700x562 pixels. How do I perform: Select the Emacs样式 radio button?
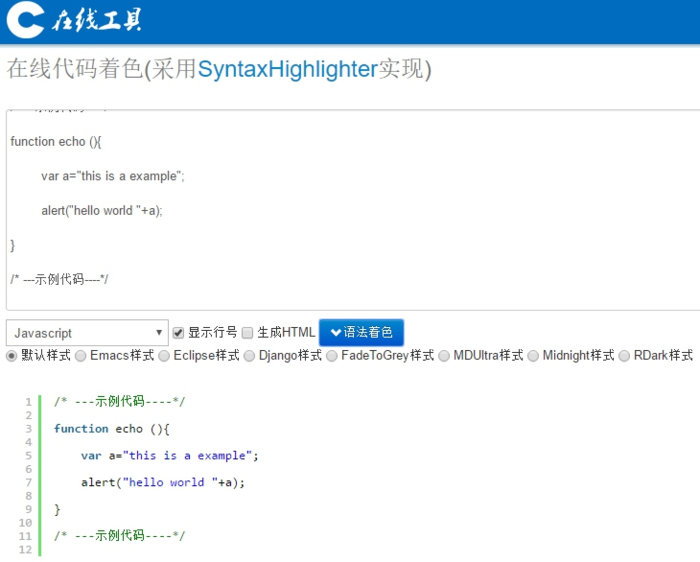click(80, 356)
